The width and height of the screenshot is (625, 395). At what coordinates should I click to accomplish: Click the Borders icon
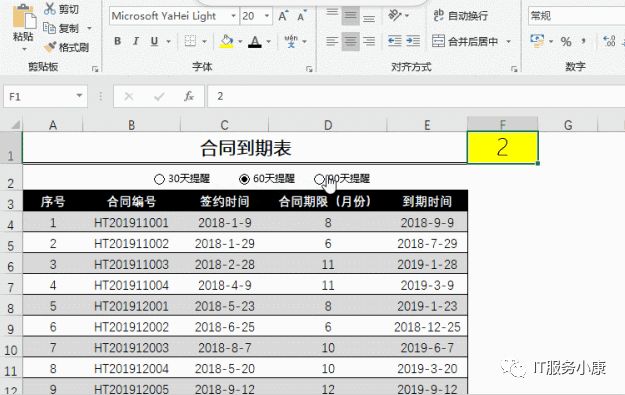point(190,41)
